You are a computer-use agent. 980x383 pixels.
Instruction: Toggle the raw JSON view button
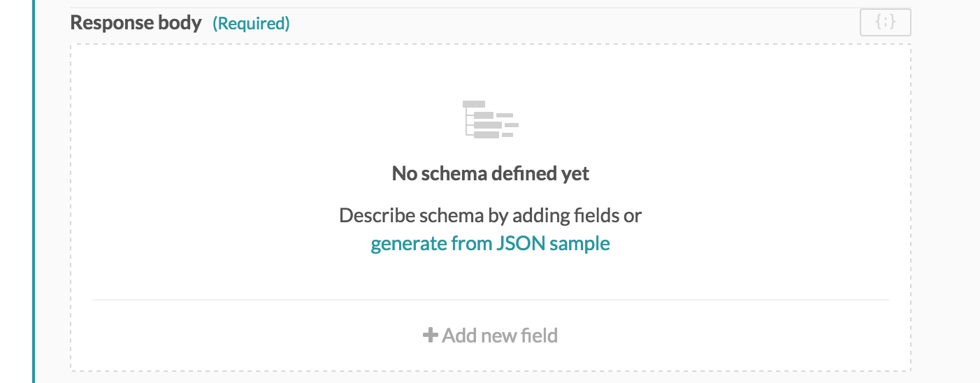885,23
